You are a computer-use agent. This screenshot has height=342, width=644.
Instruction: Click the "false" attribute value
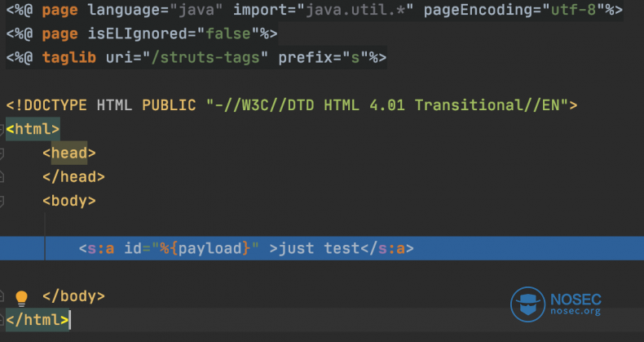point(228,33)
